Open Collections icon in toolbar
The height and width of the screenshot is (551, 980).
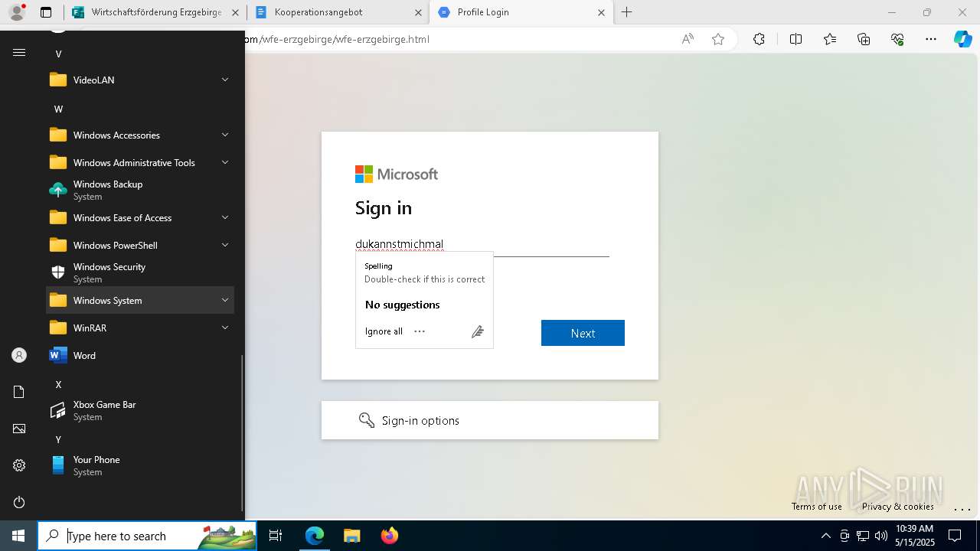click(x=864, y=39)
